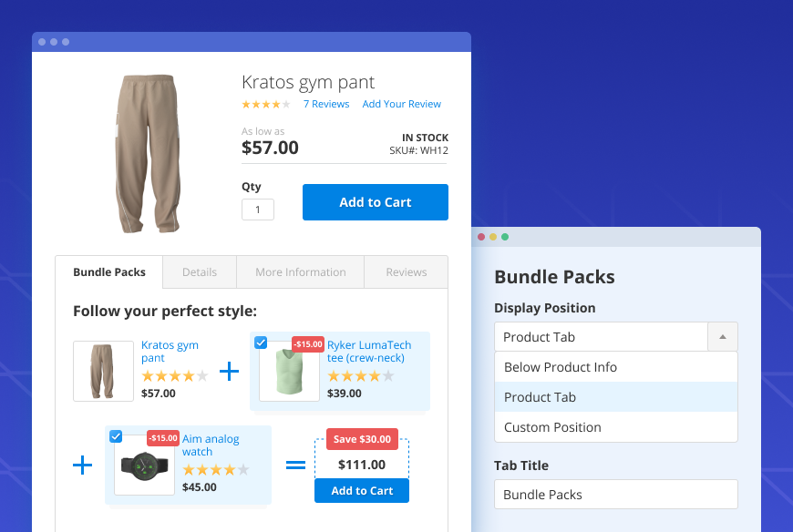Switch to the Details tab
This screenshot has height=532, width=793.
pyautogui.click(x=200, y=272)
